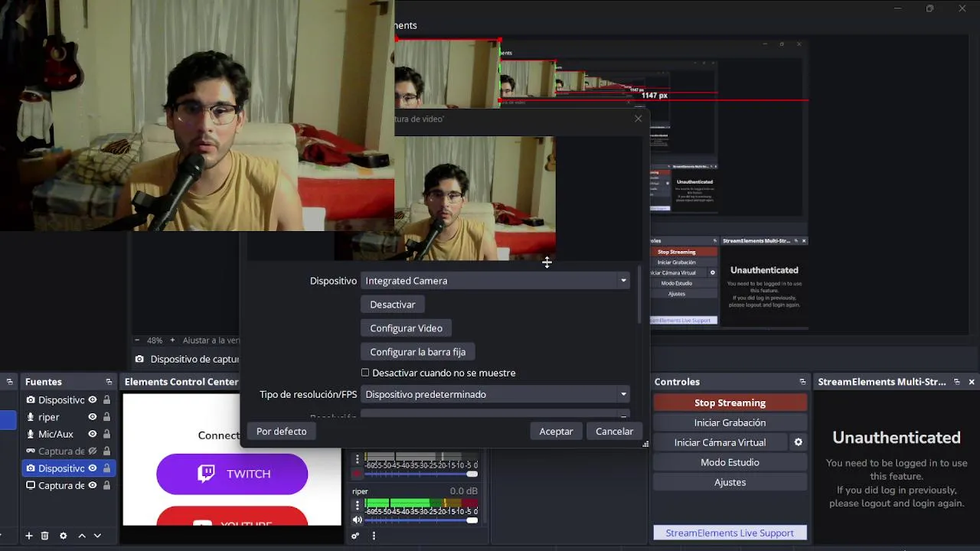Click the upper mixer channel volume slider
Screen dimensions: 980x551
421,474
